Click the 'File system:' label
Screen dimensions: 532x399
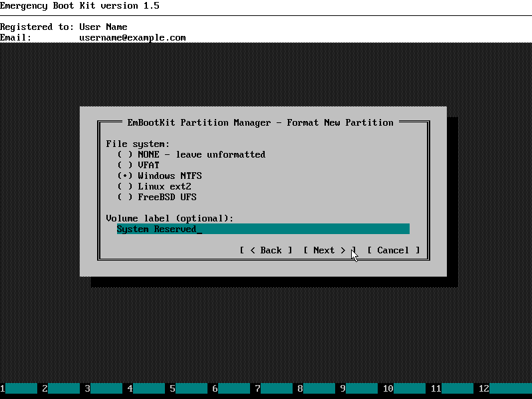138,144
